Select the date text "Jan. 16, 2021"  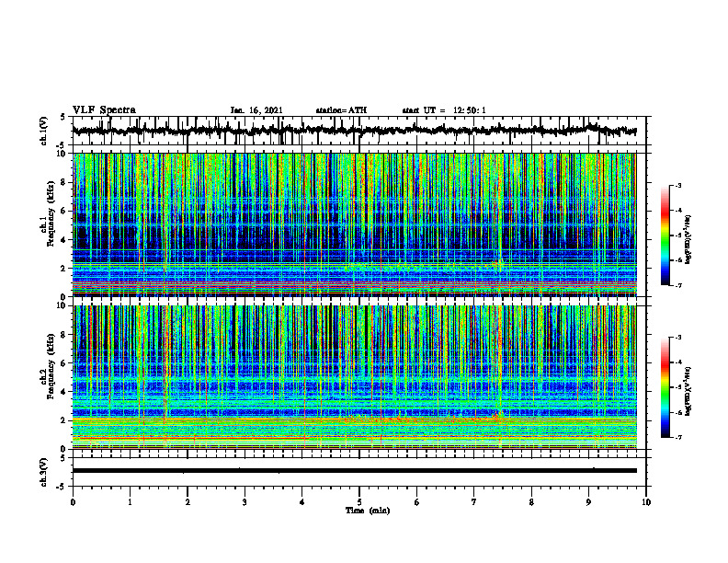(x=256, y=110)
